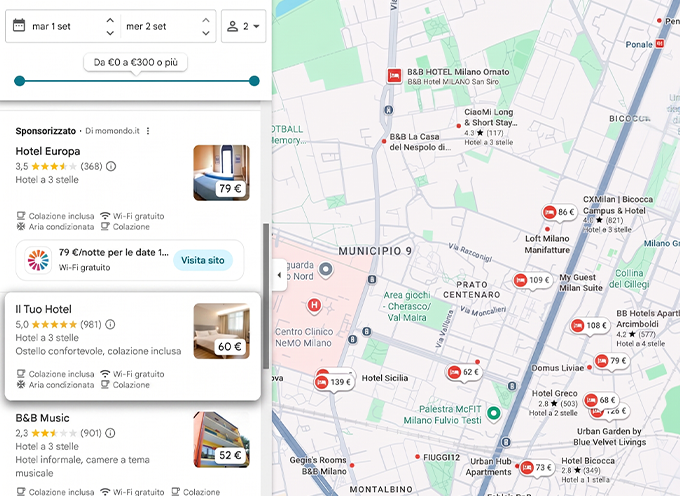680x496 pixels.
Task: Show info for B&B Music rating
Action: pos(110,433)
